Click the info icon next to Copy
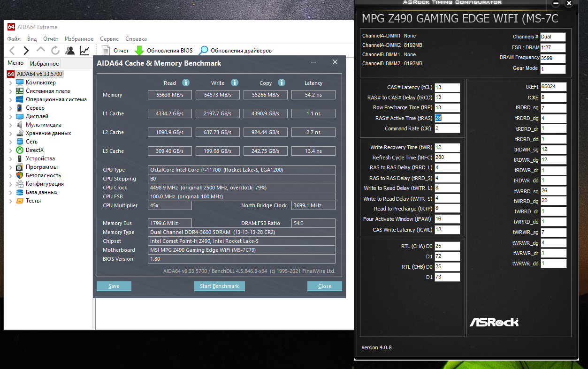The image size is (588, 369). click(x=282, y=83)
